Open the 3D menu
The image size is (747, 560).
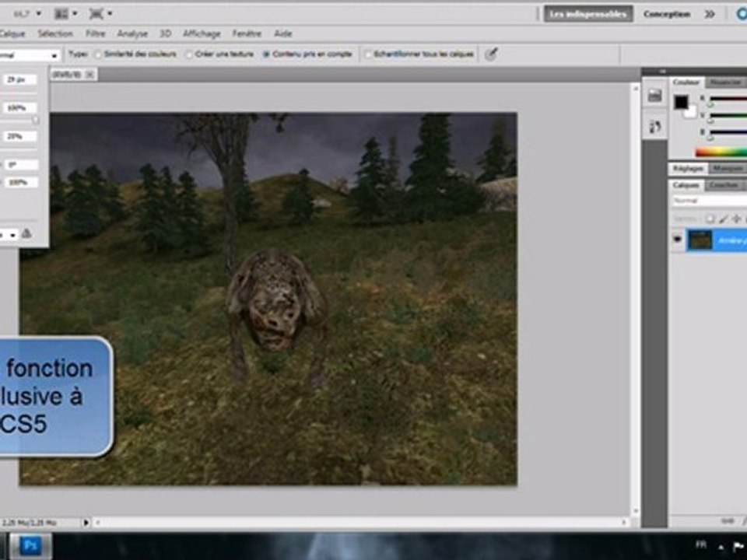click(x=165, y=33)
